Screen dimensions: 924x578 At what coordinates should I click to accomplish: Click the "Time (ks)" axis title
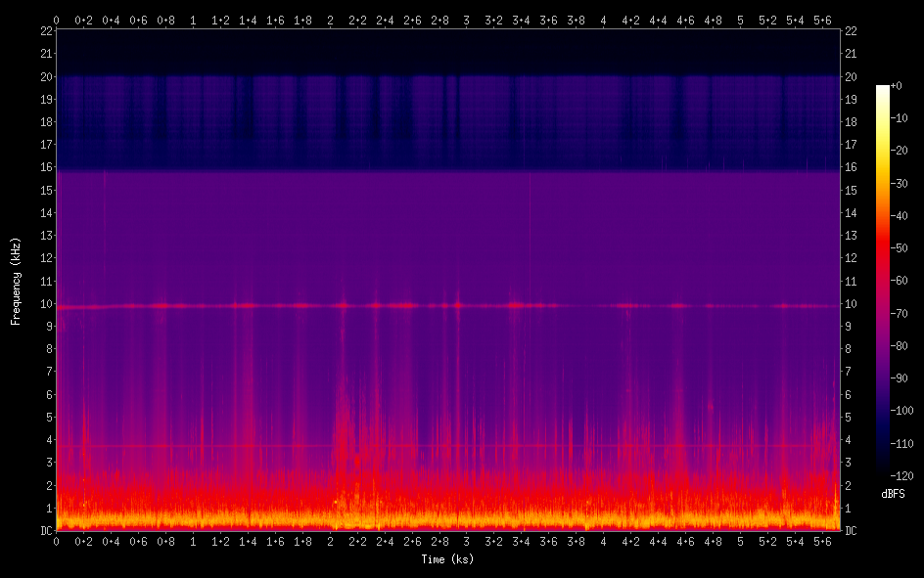(447, 559)
